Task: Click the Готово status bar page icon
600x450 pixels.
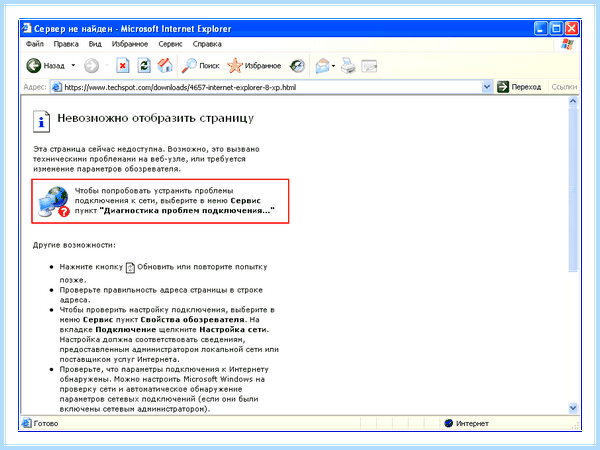Action: point(26,423)
